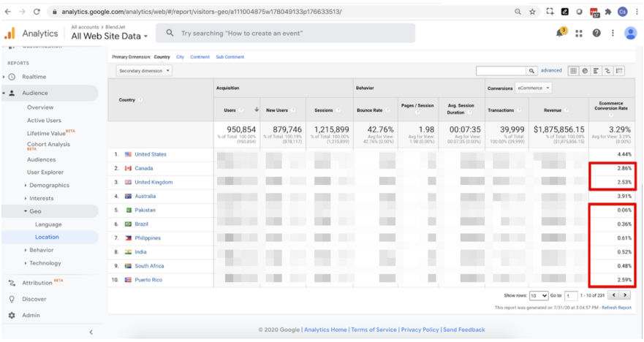Switch to pivot table view icon

coord(619,71)
